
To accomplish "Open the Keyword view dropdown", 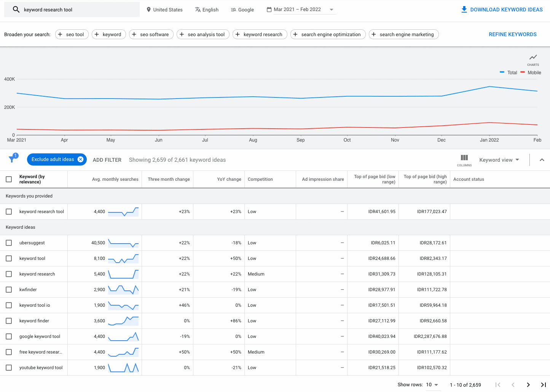I will coord(499,160).
